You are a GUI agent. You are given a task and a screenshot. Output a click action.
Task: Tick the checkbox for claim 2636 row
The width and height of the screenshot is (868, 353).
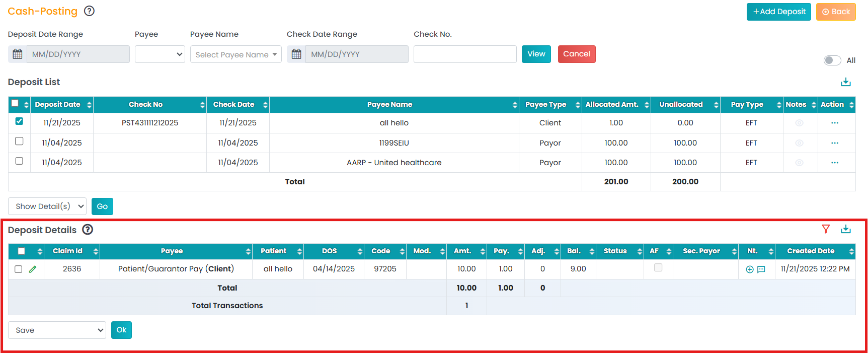point(19,269)
